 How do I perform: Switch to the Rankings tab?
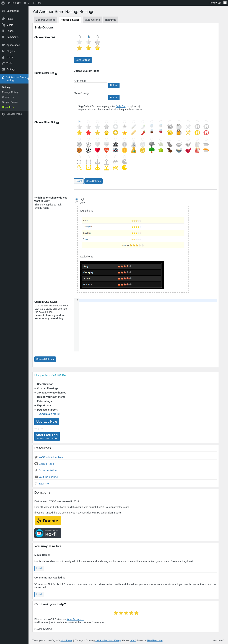pos(110,20)
